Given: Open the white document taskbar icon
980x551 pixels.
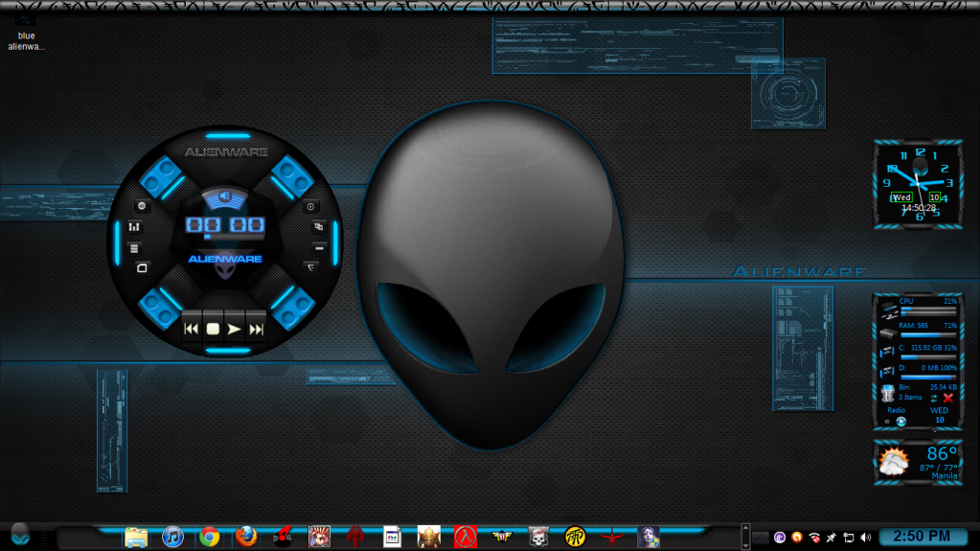Looking at the screenshot, I should (x=392, y=537).
